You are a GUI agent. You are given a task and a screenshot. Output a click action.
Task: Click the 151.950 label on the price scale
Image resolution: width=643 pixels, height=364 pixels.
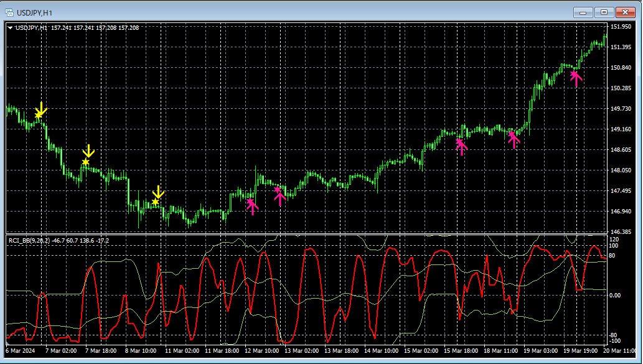[621, 27]
